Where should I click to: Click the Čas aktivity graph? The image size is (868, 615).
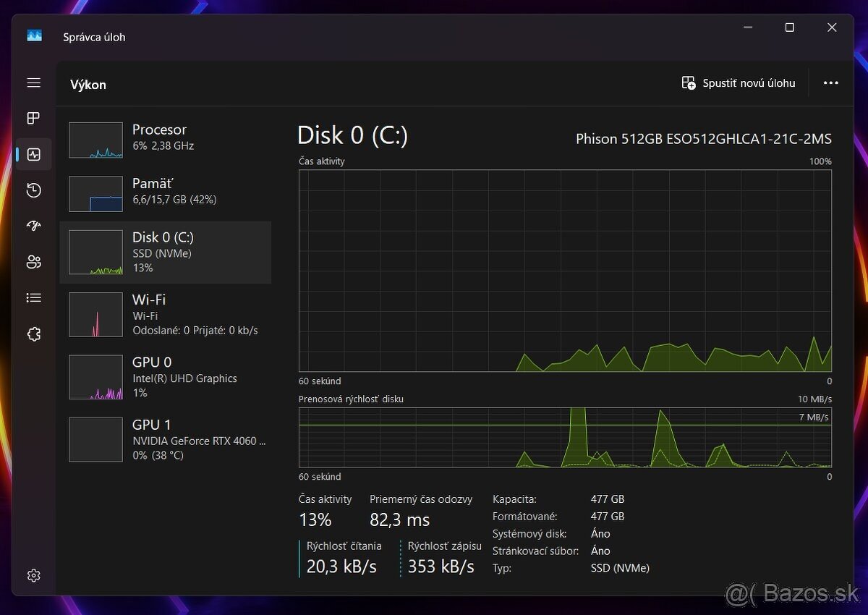565,271
